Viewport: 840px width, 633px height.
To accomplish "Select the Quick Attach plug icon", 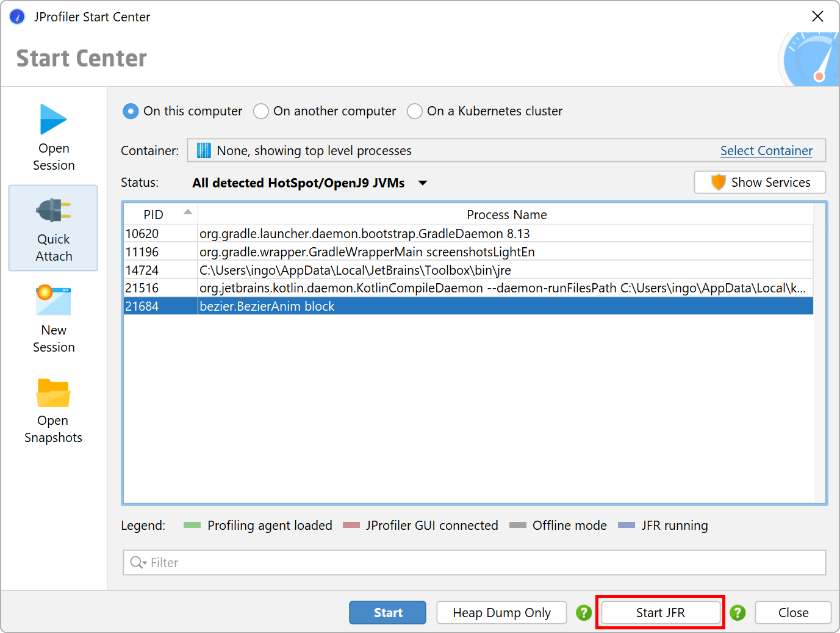I will 54,211.
